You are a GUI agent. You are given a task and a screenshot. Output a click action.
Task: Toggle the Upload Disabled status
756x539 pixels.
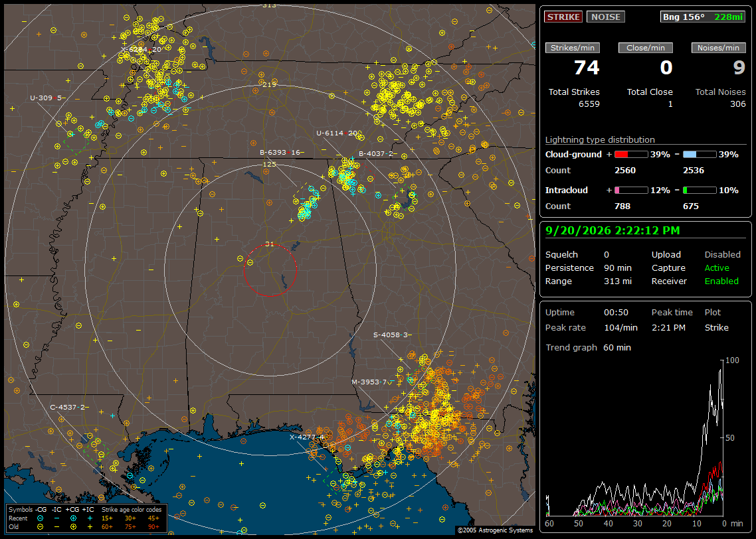[x=722, y=254]
